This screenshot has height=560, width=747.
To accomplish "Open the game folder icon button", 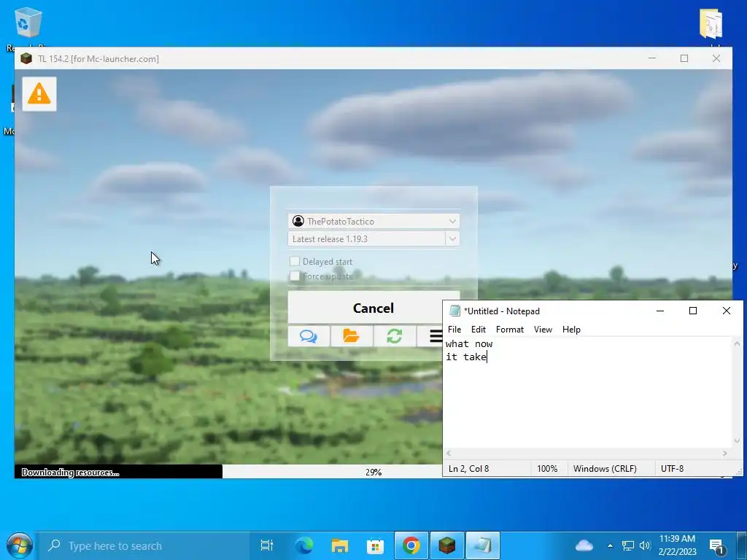I will 352,336.
